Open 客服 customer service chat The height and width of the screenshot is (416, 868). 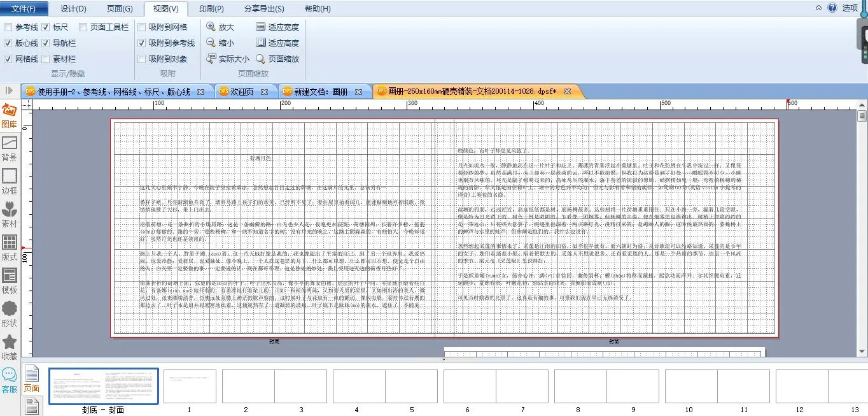tap(10, 380)
